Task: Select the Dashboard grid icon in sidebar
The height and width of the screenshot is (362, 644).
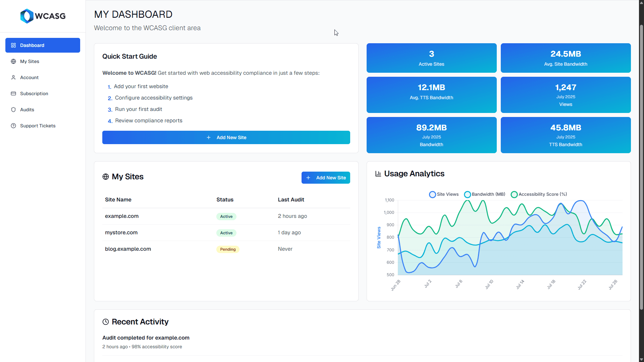Action: click(x=13, y=45)
